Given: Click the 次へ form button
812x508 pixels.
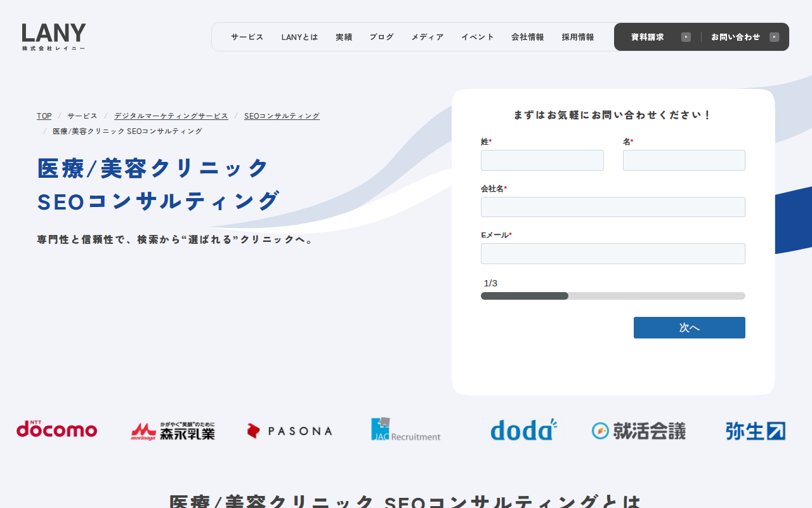Looking at the screenshot, I should pyautogui.click(x=690, y=328).
